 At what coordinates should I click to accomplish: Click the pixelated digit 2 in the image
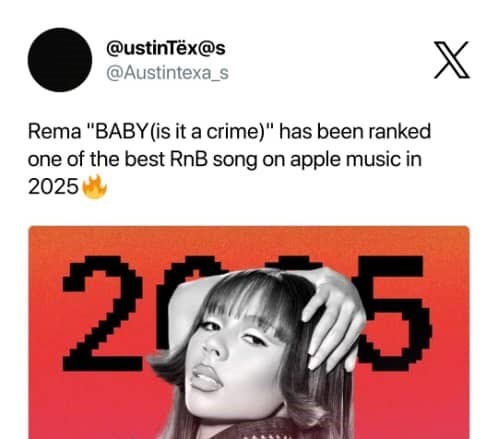coord(103,313)
